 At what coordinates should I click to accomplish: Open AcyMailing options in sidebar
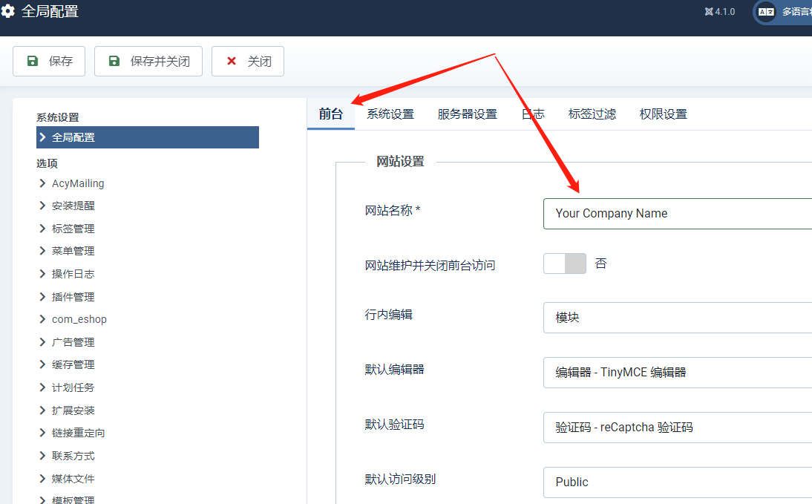tap(78, 183)
